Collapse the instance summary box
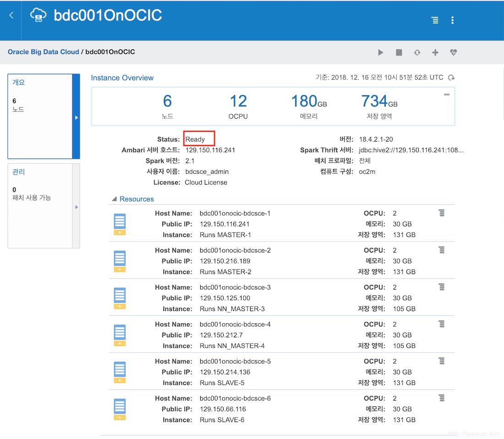 (446, 94)
